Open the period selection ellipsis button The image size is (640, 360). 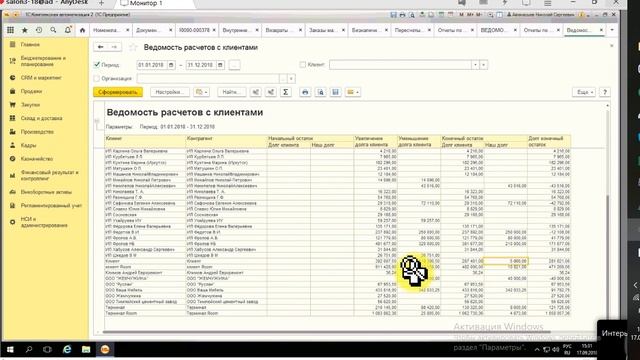[x=234, y=65]
